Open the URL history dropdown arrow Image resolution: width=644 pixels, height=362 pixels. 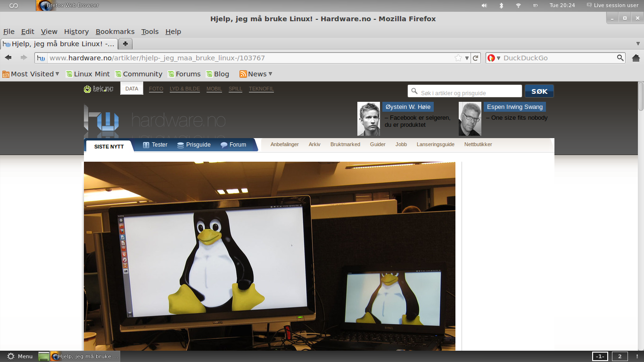coord(467,58)
